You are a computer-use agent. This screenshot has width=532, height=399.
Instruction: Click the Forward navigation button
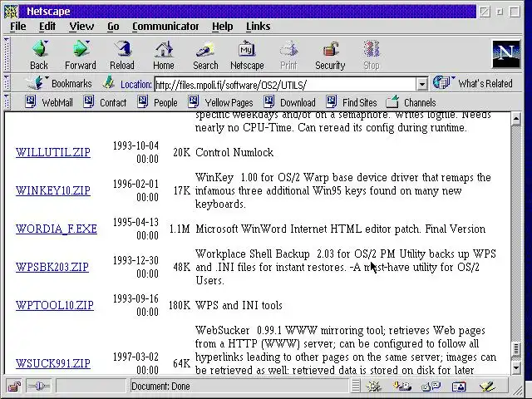[x=81, y=55]
